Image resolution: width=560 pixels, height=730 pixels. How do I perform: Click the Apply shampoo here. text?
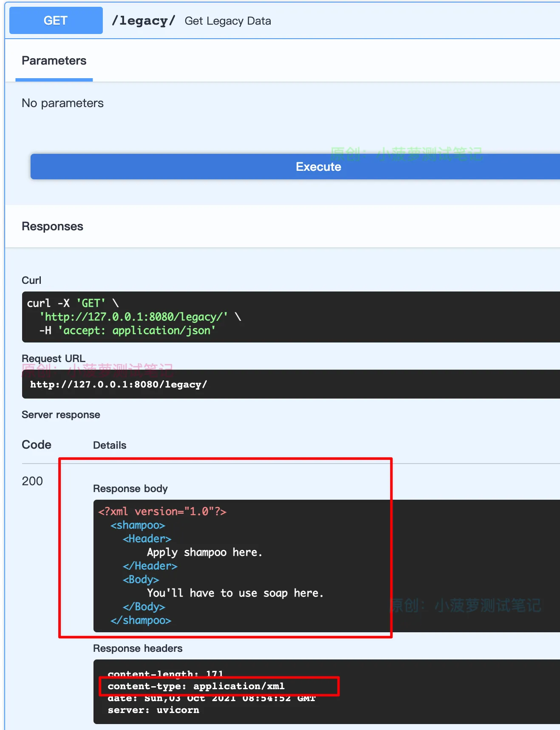point(205,552)
